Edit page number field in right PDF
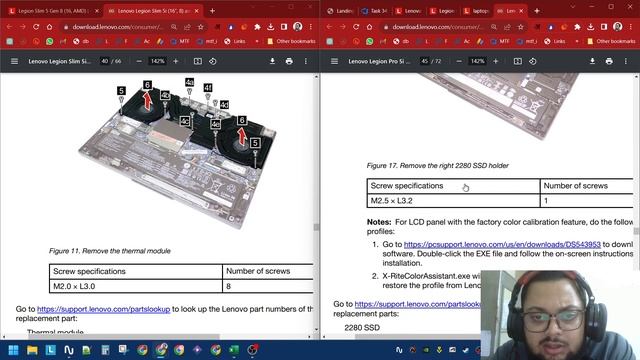 (425, 61)
